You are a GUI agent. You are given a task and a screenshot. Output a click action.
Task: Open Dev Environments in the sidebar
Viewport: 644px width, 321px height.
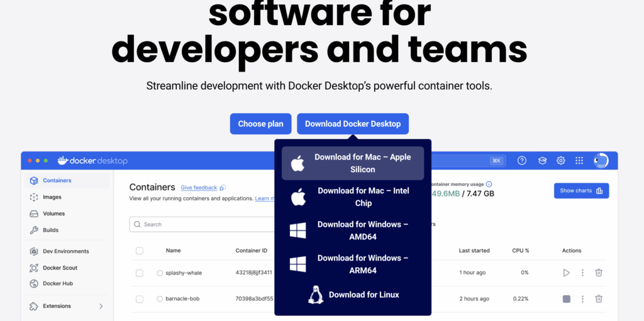(67, 251)
